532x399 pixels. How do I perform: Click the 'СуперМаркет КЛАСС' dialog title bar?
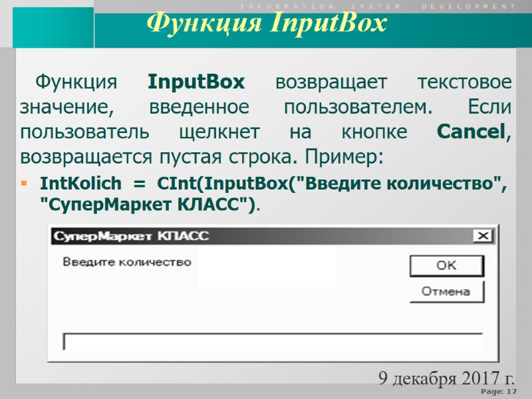coord(273,236)
